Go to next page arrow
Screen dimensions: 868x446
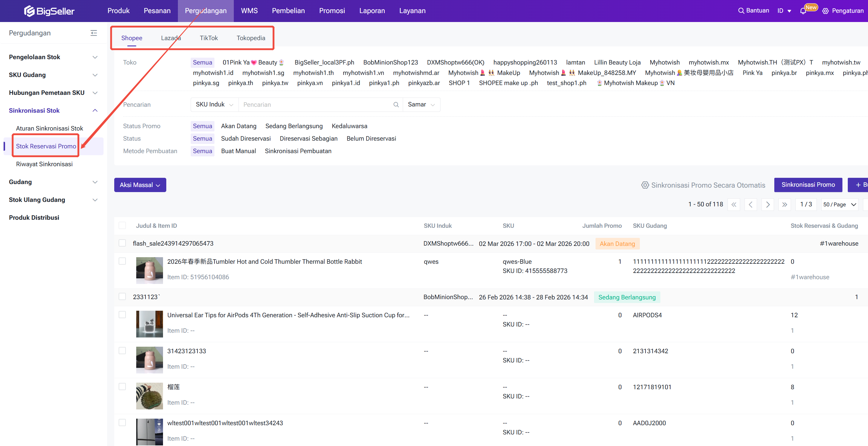[x=767, y=205]
